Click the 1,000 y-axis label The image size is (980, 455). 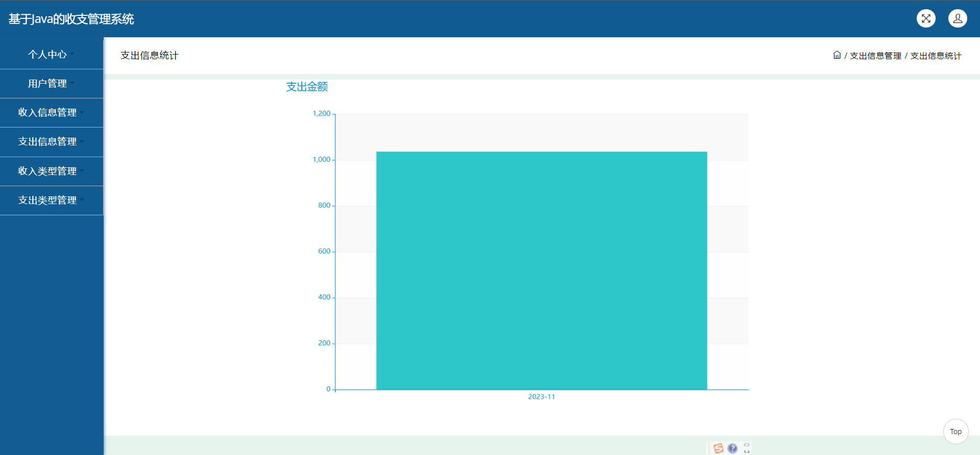[322, 160]
